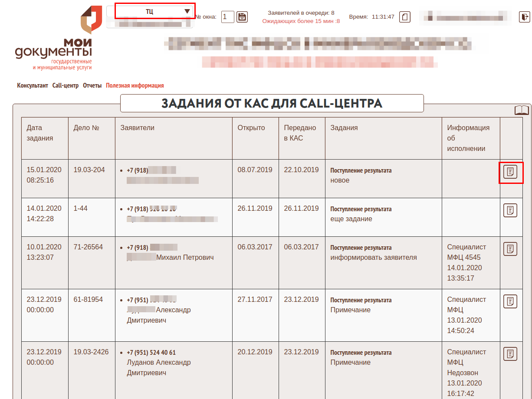Click the 'Дата задания' column header
Screen dimensions: 532x399
tap(40, 133)
